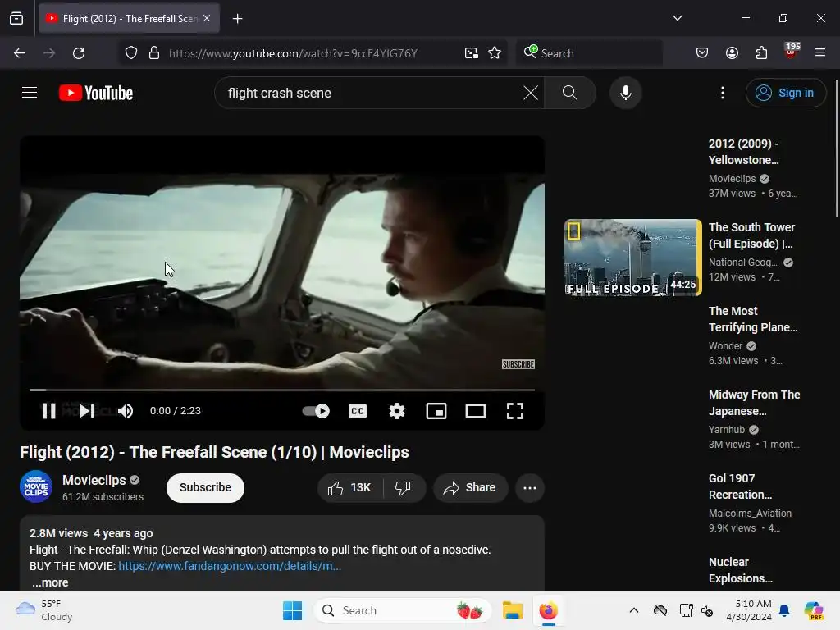The height and width of the screenshot is (630, 840).
Task: Toggle the autoplay switch
Action: click(316, 411)
